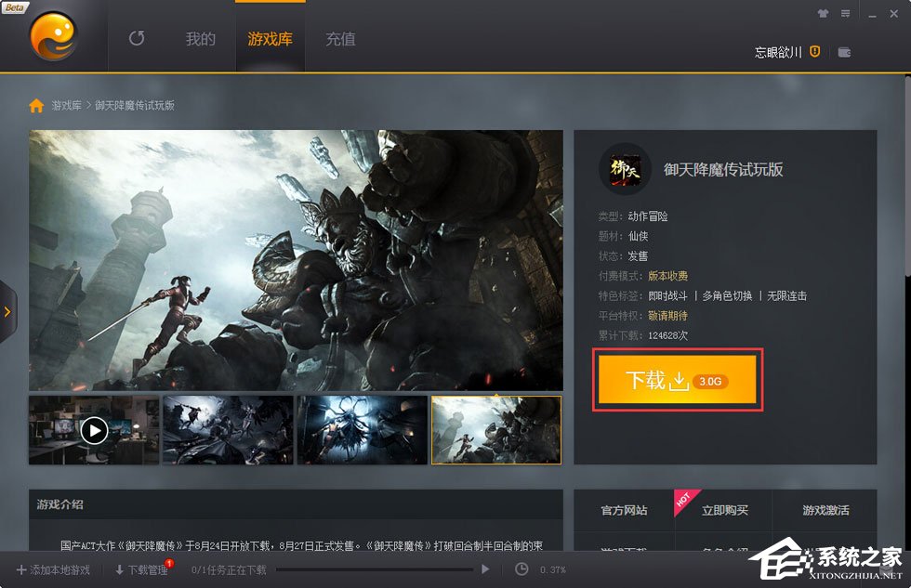The image size is (911, 588).
Task: Play the video thumbnail in the gallery
Action: click(x=93, y=429)
